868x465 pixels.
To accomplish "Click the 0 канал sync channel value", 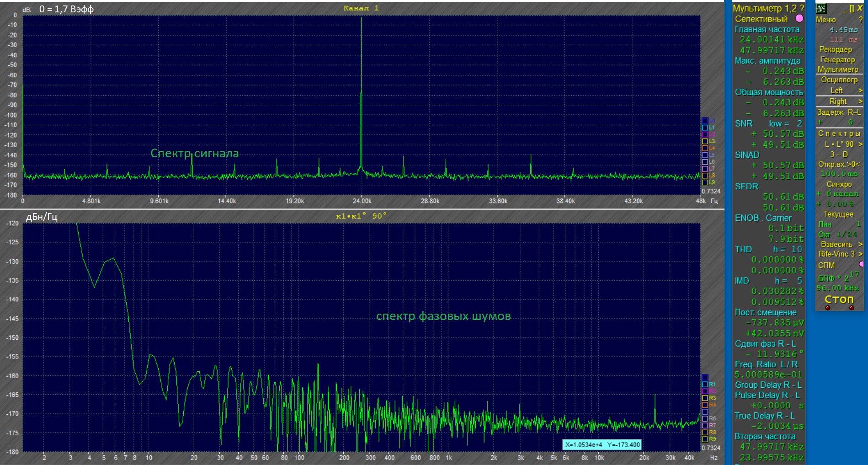I will coord(842,194).
